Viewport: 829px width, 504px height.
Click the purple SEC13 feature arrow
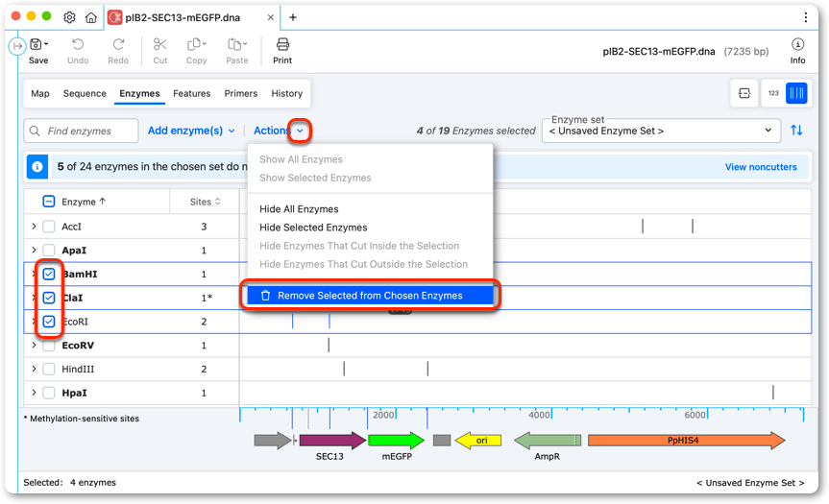click(332, 440)
